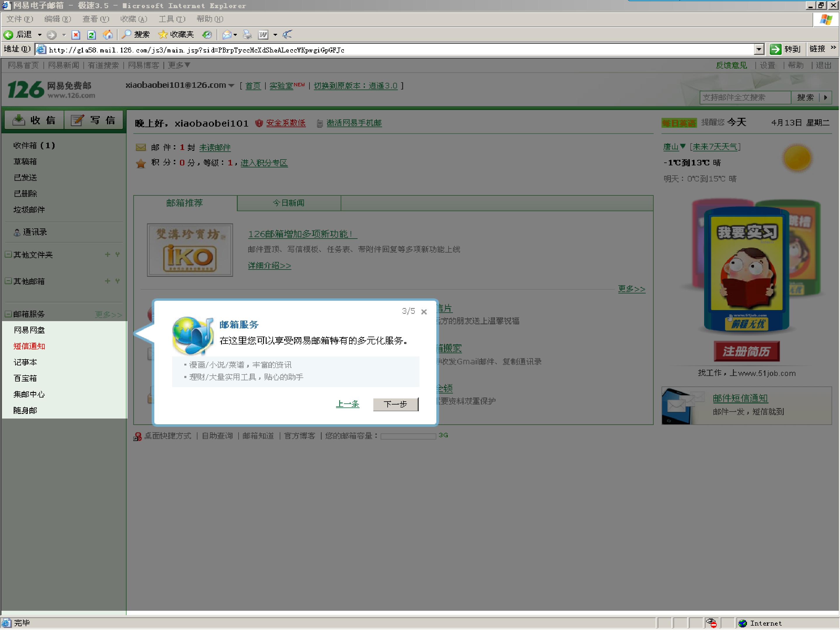Open the 帮助(H) menu
The image size is (840, 630).
[210, 19]
